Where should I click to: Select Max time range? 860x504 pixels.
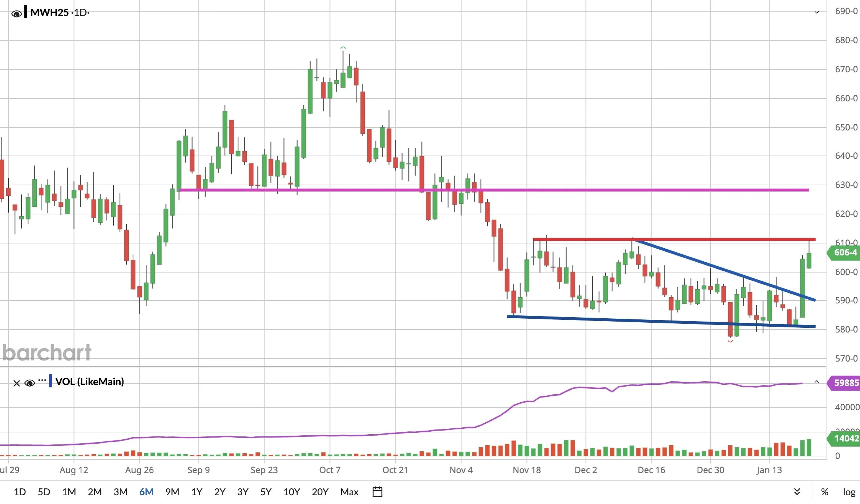click(x=349, y=492)
